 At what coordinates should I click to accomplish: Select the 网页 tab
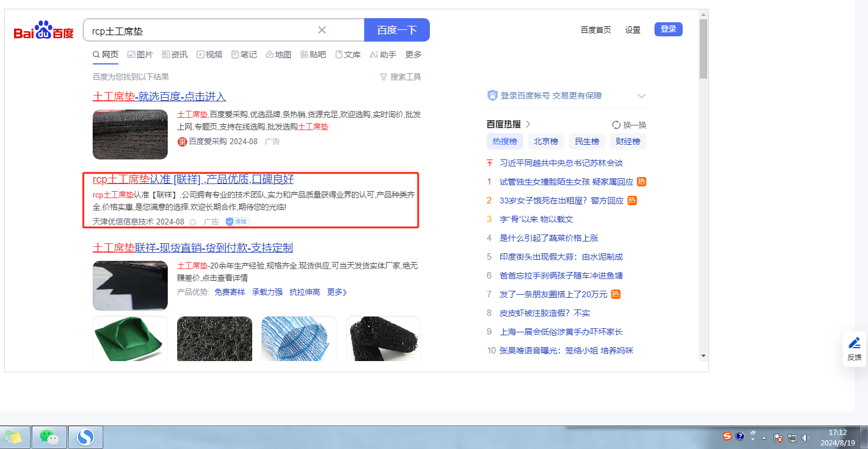106,55
